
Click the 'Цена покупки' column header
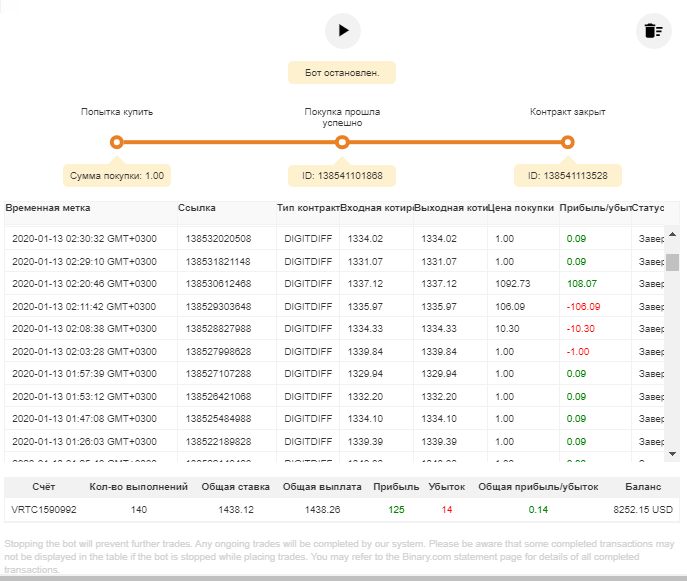521,208
